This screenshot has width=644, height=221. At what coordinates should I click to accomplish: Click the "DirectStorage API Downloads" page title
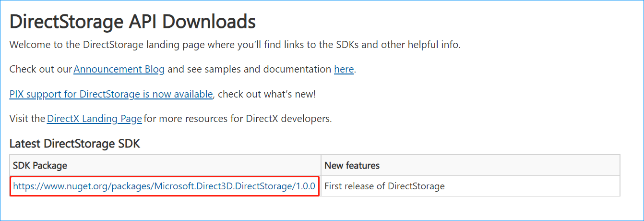(x=132, y=22)
